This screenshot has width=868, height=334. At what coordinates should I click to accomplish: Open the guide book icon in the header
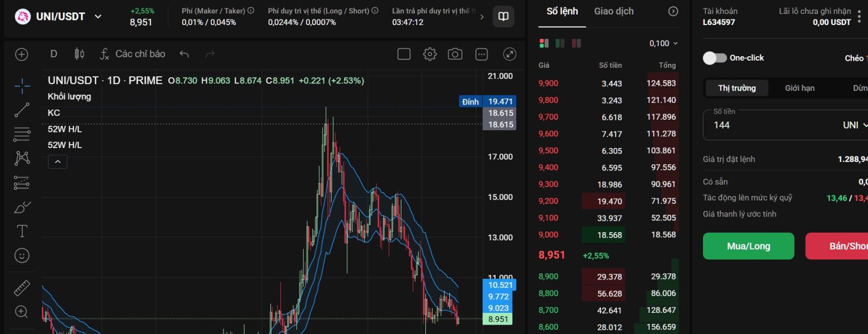[503, 17]
